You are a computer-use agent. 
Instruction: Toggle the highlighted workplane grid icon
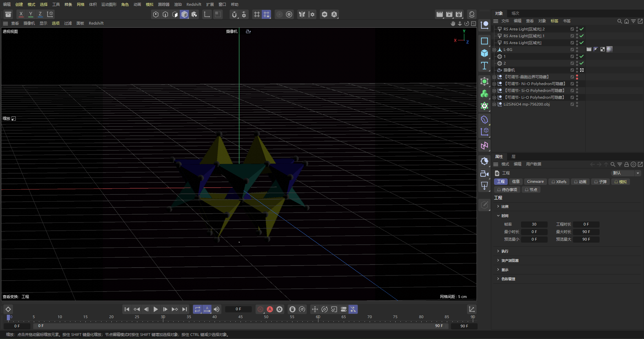coord(266,14)
